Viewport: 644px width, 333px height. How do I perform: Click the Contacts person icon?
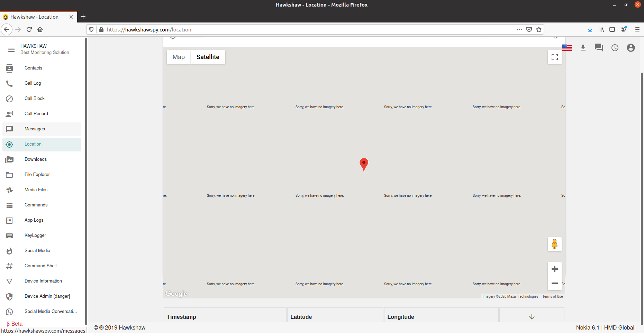click(9, 68)
